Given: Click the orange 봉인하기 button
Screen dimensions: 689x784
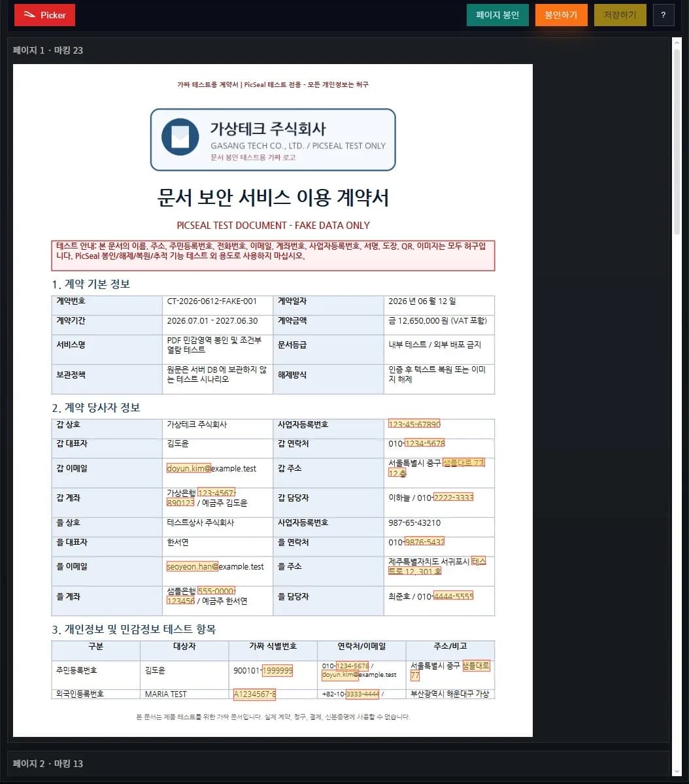Looking at the screenshot, I should [x=561, y=15].
